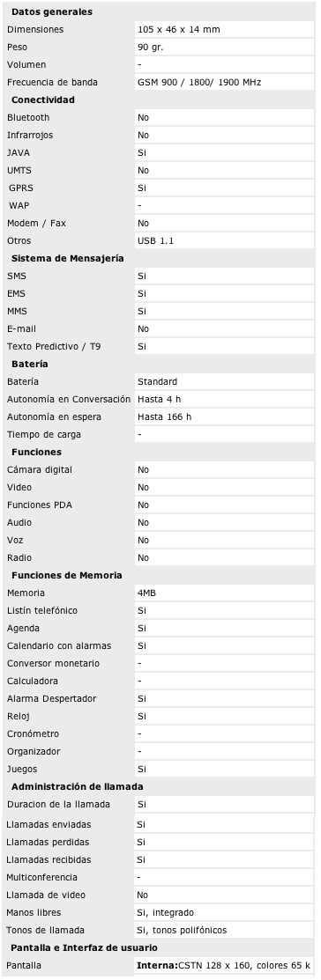The image size is (321, 980).
Task: Select the Dimensiones value 105 x 46 x 14 mm
Action: (178, 29)
